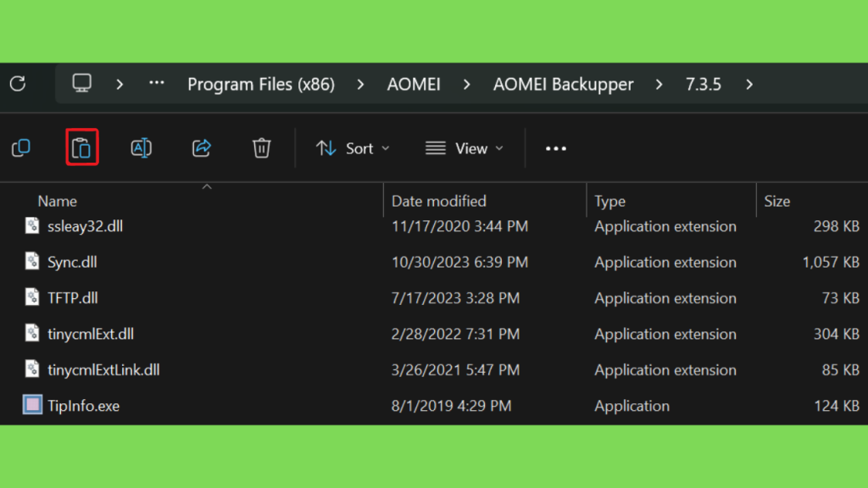Show hidden breadcrumb path via ellipsis

pyautogui.click(x=157, y=84)
